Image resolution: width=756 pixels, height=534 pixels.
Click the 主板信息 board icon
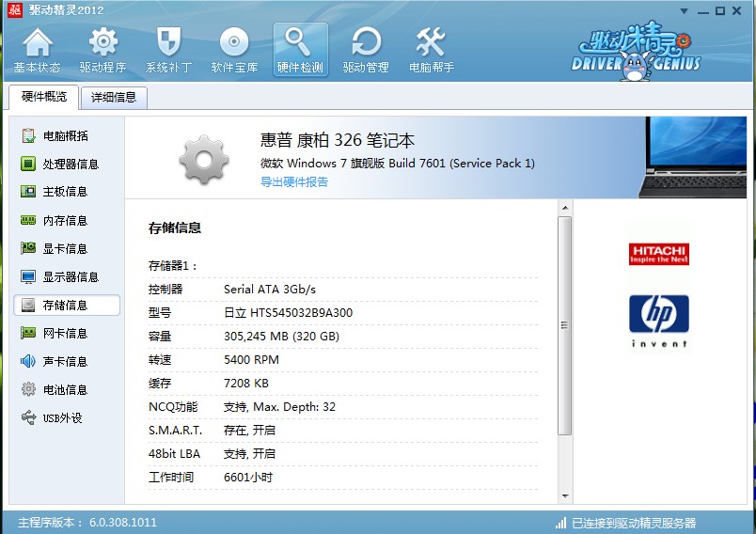click(x=28, y=192)
